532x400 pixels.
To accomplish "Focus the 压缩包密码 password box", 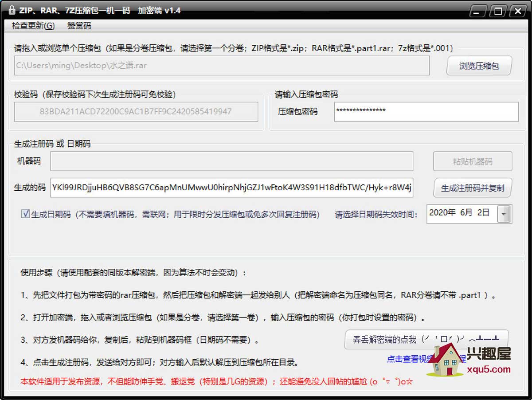I will click(x=426, y=112).
